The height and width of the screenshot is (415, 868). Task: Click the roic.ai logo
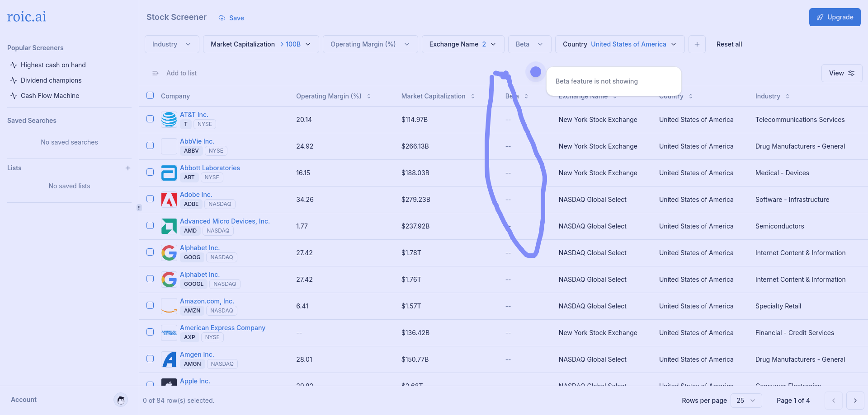[x=27, y=17]
